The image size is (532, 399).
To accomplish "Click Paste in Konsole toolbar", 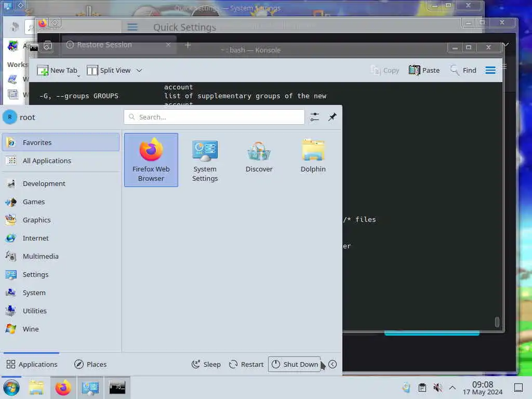I will coord(424,71).
